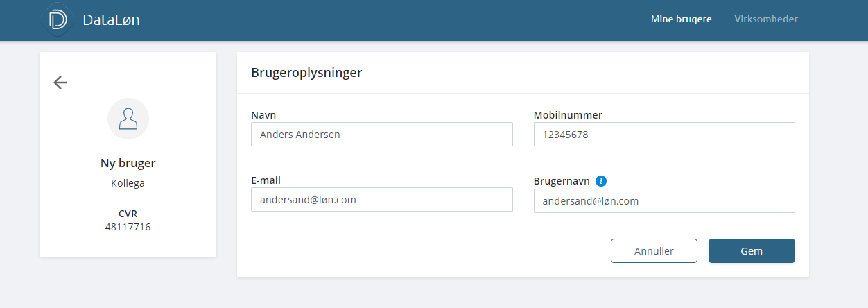
Task: Click the Brugeroplysninger heading
Action: 306,73
